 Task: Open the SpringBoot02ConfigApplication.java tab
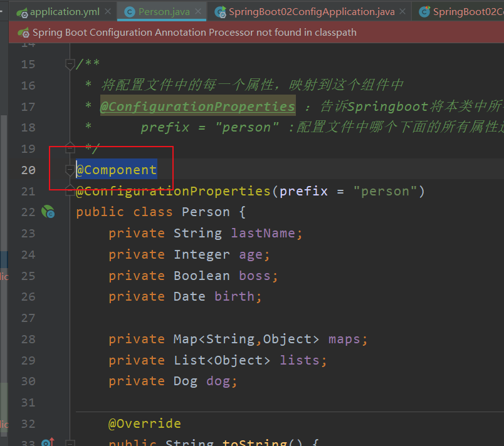[x=312, y=12]
